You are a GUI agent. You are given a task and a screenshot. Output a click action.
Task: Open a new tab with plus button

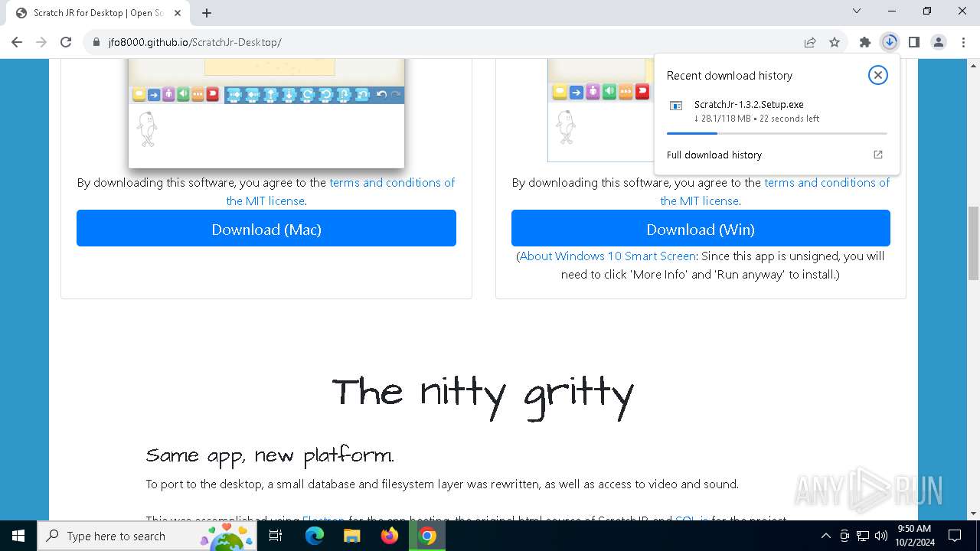pyautogui.click(x=207, y=13)
